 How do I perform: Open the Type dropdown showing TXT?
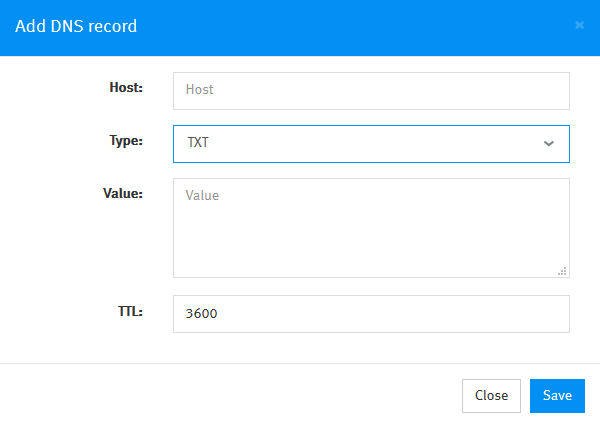click(x=371, y=143)
